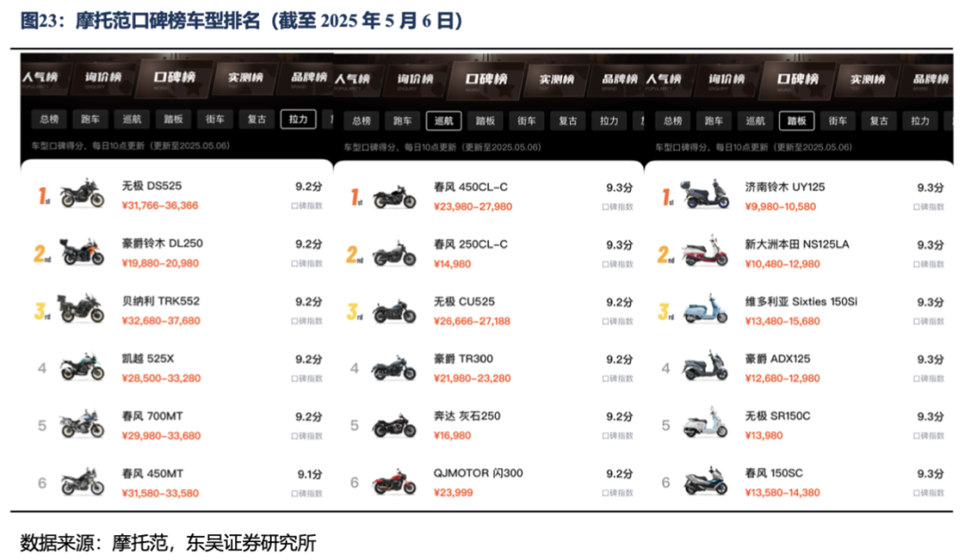The height and width of the screenshot is (560, 965).
Task: View the 春风 700MT bike thumbnail
Action: pos(82,423)
